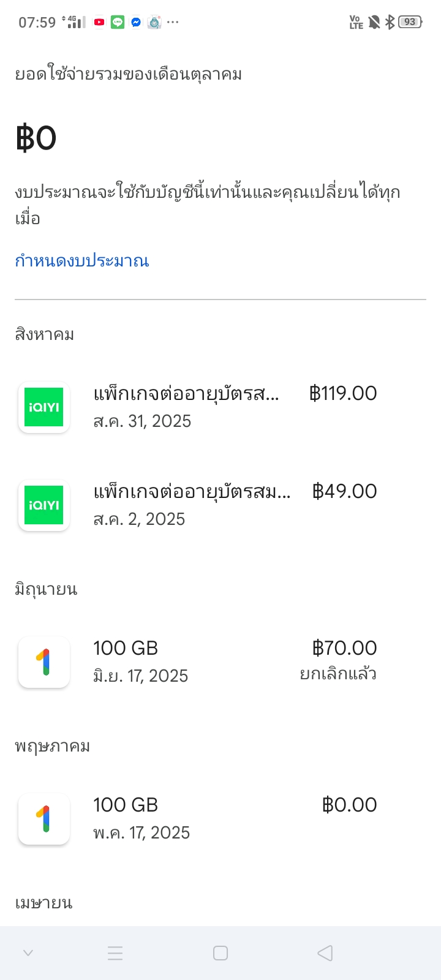
Task: Tap the YouTube notification icon in status bar
Action: (99, 23)
